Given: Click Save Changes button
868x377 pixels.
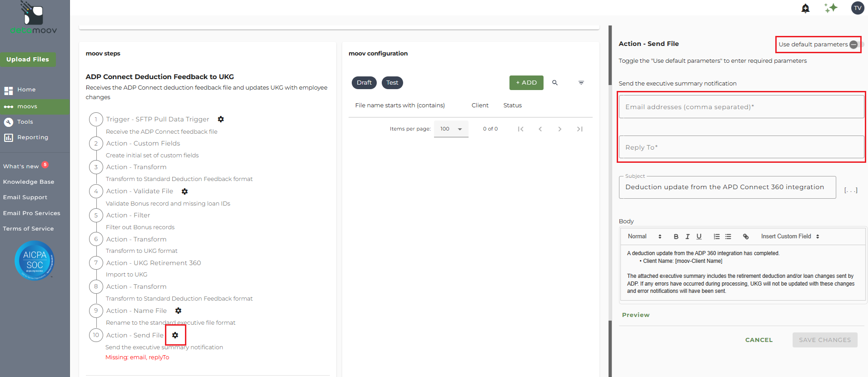Looking at the screenshot, I should (x=825, y=340).
